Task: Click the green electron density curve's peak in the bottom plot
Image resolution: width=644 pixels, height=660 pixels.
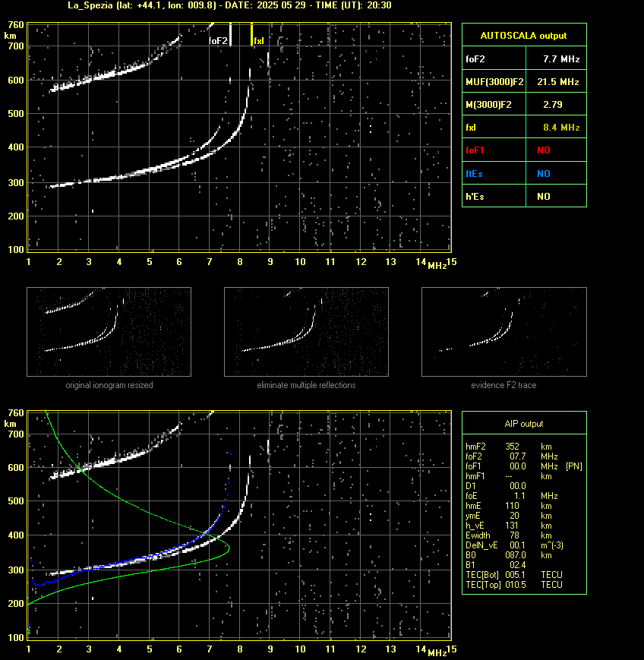Action: click(229, 548)
